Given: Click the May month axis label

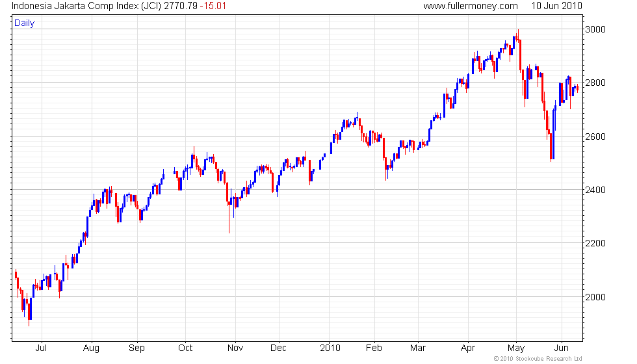Looking at the screenshot, I should click(x=516, y=348).
